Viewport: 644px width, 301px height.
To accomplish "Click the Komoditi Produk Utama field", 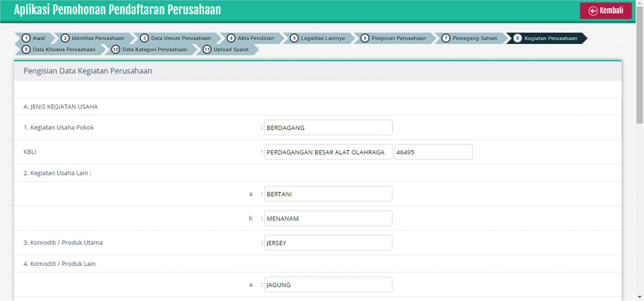I will pos(328,243).
